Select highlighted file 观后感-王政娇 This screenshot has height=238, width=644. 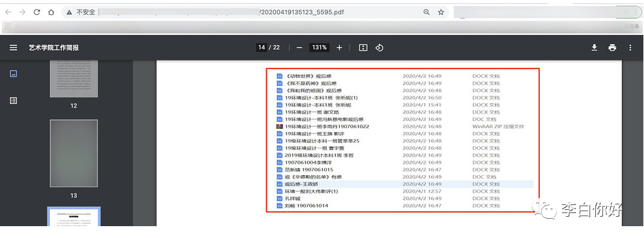302,184
